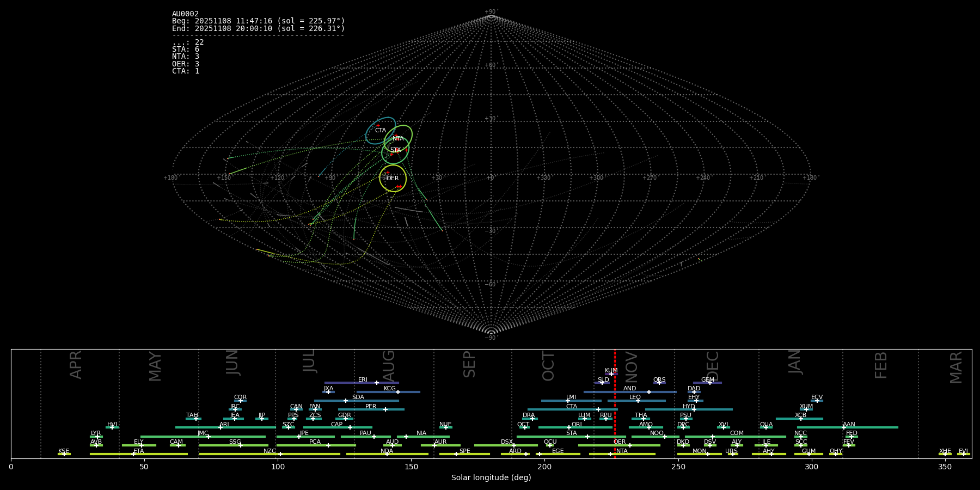Click the LEO shower label in timeline
Image resolution: width=980 pixels, height=490 pixels.
[635, 397]
